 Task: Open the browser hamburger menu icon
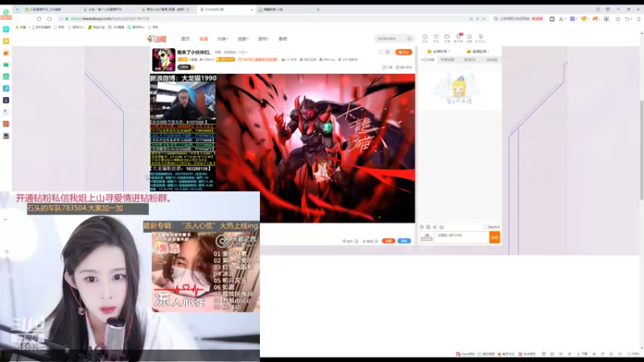[638, 19]
